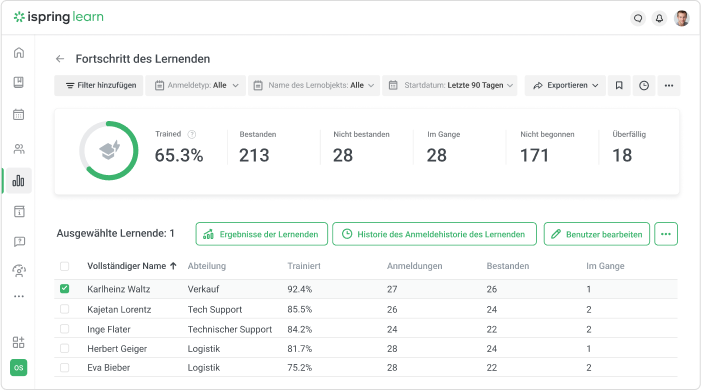Open toolbar more options ellipsis

tap(669, 85)
